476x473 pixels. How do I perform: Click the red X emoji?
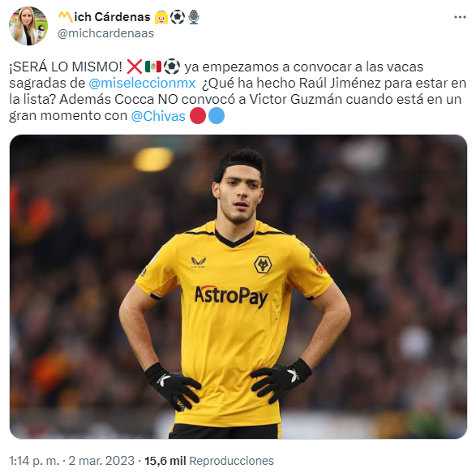134,67
